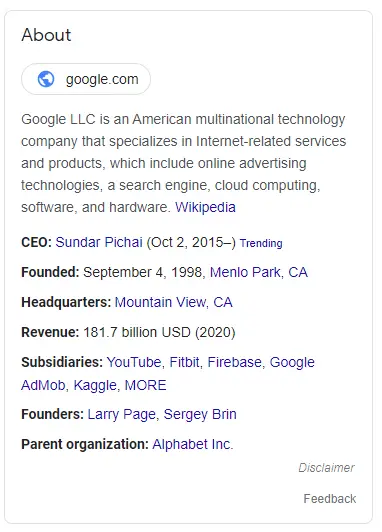Select the Firebase subsidiary link

(x=234, y=362)
